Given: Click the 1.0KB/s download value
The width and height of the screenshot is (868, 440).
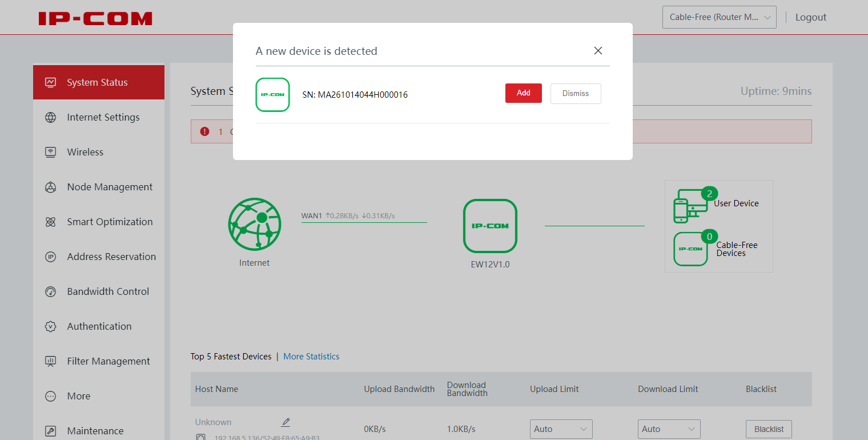Looking at the screenshot, I should tap(461, 429).
